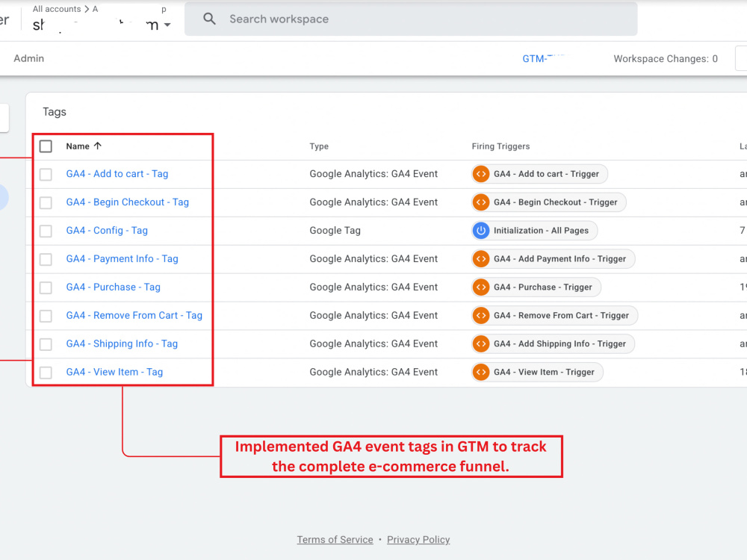Open the container selector dropdown arrow
This screenshot has height=560, width=747.
(x=167, y=25)
